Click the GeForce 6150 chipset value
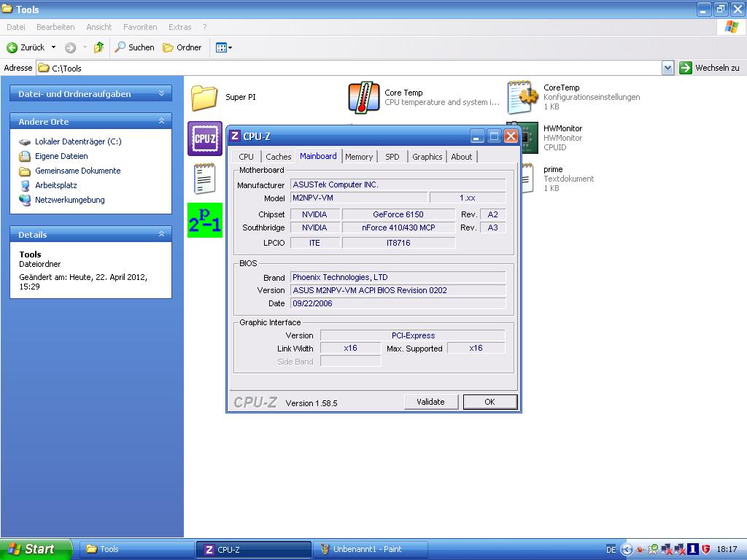 398,214
